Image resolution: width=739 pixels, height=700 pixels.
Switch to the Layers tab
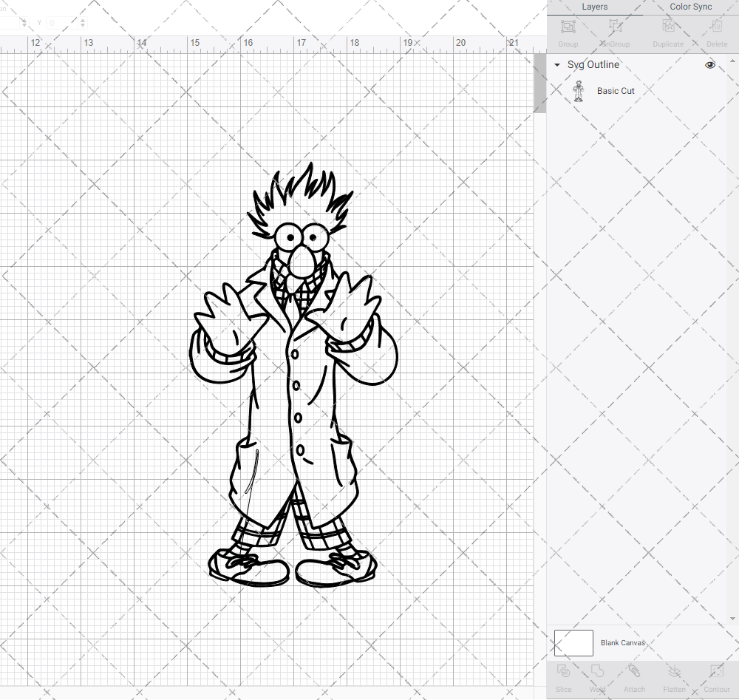tap(594, 7)
